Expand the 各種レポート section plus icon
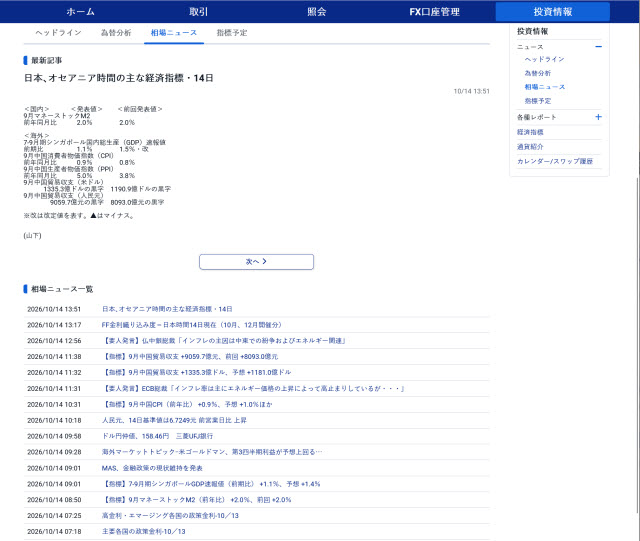This screenshot has height=541, width=640. (x=598, y=117)
